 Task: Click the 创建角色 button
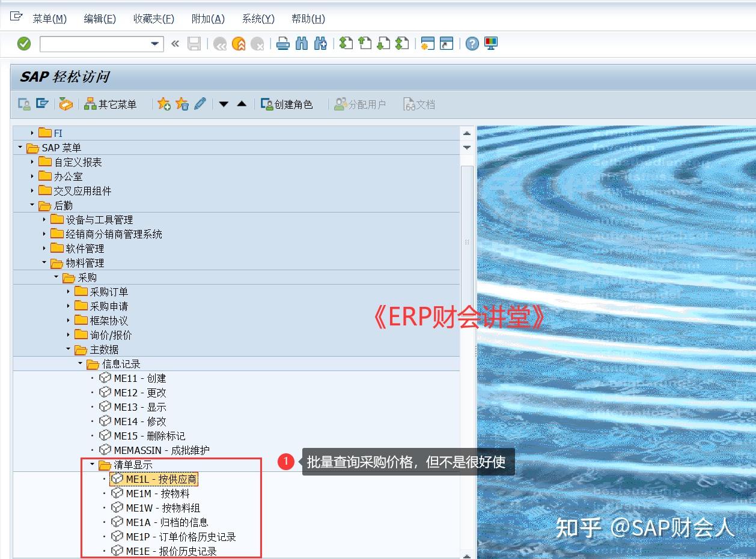287,103
